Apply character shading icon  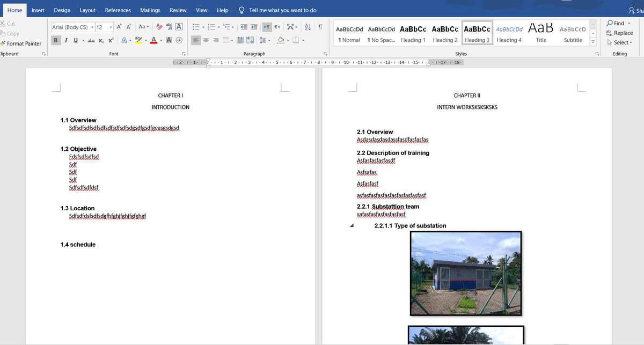169,40
